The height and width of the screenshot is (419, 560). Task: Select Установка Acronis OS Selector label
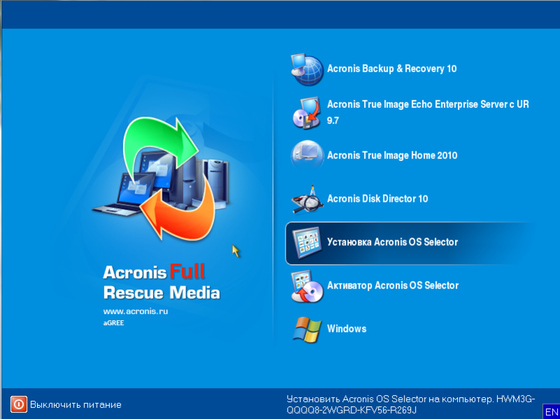(392, 242)
